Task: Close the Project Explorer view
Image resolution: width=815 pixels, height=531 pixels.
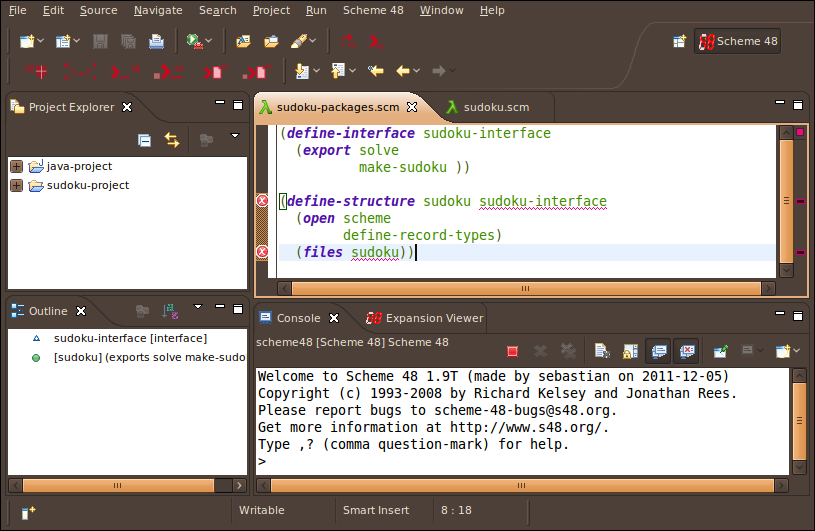Action: (x=127, y=107)
